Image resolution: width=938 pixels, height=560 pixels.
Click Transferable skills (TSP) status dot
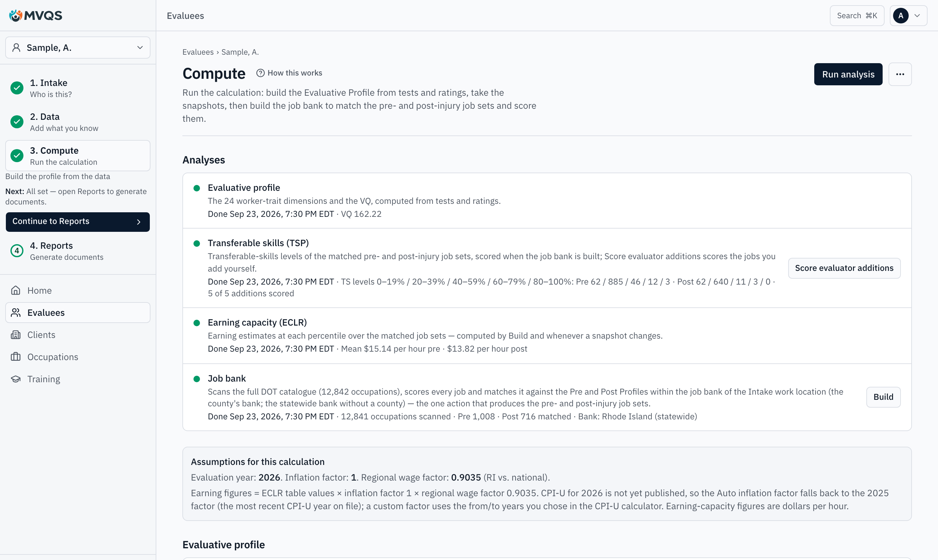coord(197,244)
